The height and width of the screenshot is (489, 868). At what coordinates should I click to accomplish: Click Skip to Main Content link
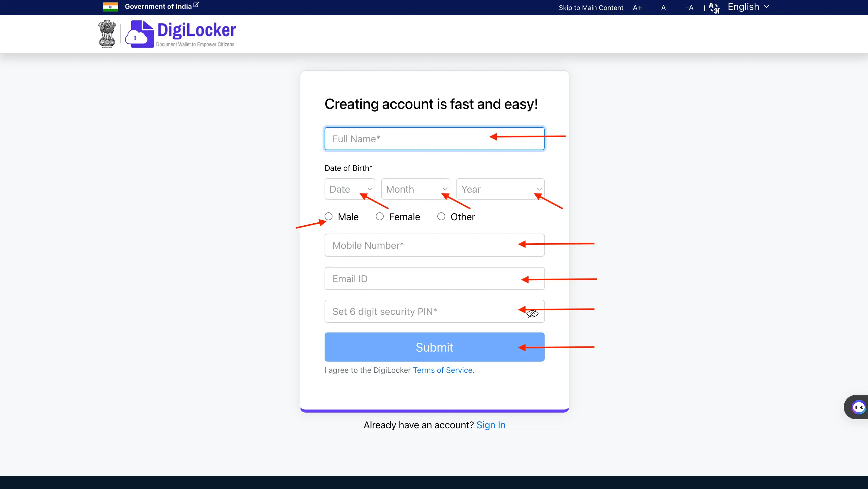tap(591, 7)
